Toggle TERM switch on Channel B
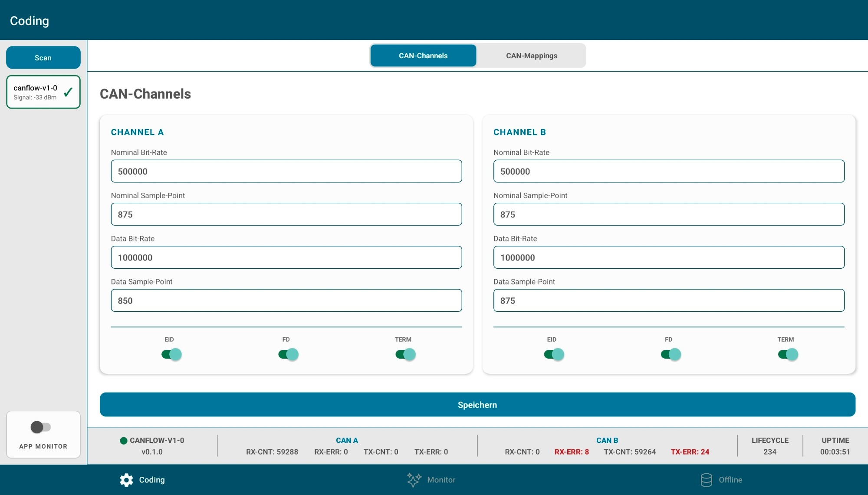 [788, 354]
